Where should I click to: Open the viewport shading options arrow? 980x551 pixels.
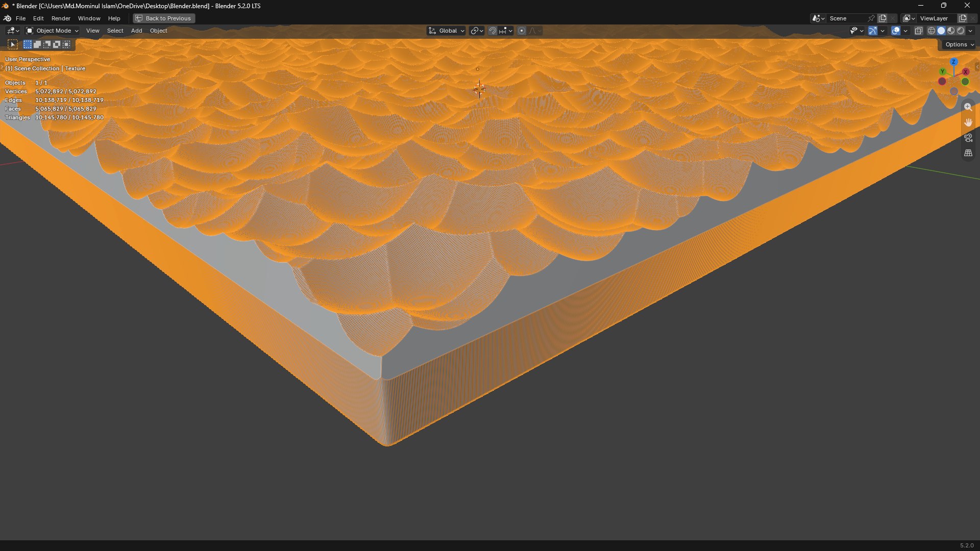970,31
